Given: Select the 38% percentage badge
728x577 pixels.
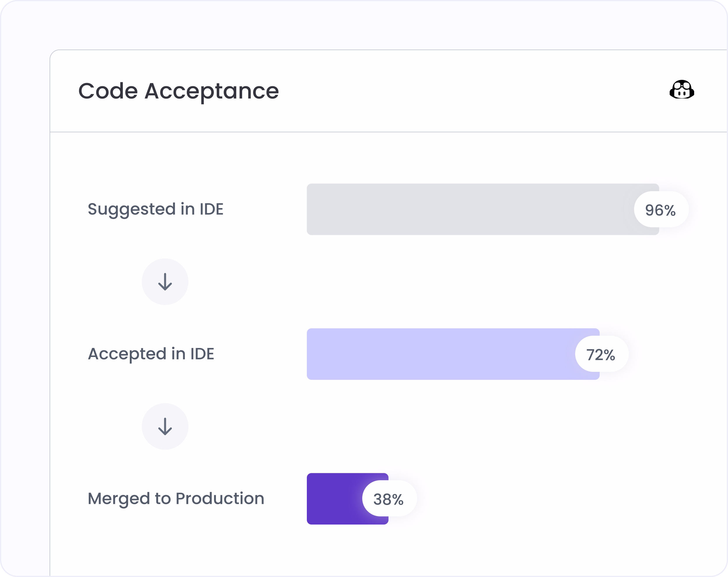Looking at the screenshot, I should 389,499.
